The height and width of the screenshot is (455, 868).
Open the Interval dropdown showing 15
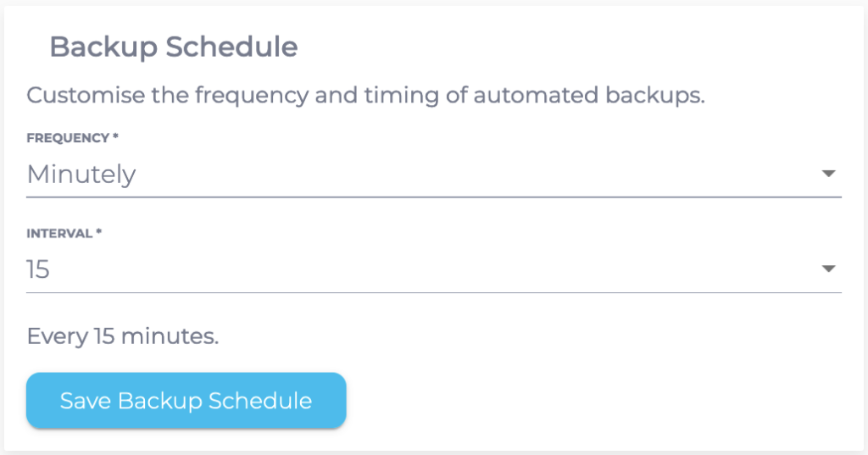(x=424, y=270)
